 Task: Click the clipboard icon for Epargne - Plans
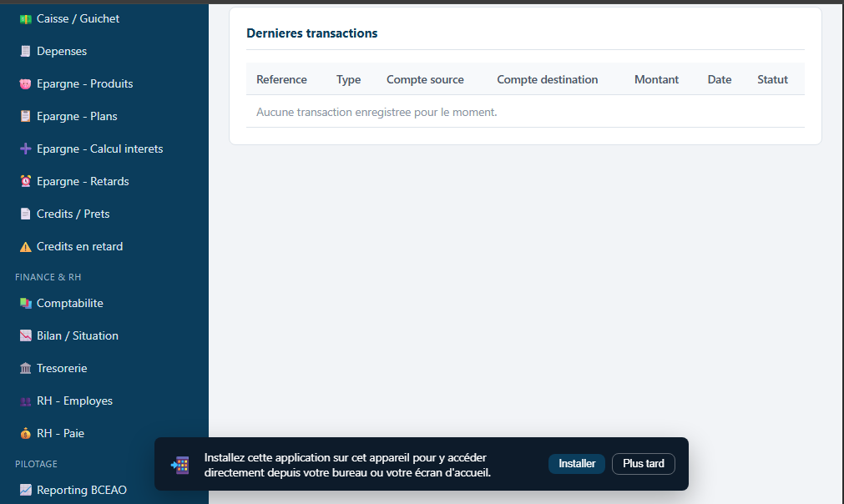click(25, 116)
